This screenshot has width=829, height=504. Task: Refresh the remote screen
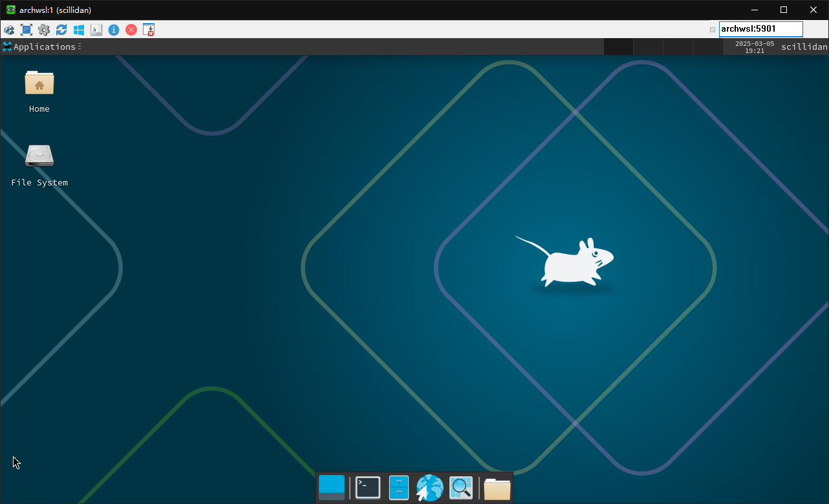(61, 30)
